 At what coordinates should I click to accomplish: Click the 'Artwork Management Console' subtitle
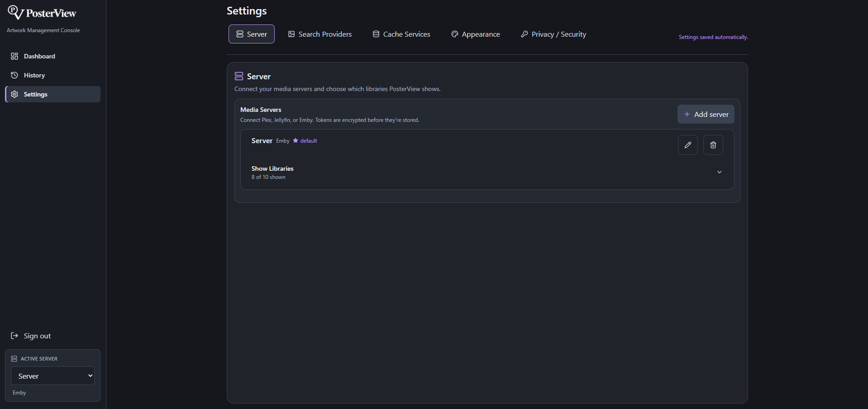coord(43,30)
